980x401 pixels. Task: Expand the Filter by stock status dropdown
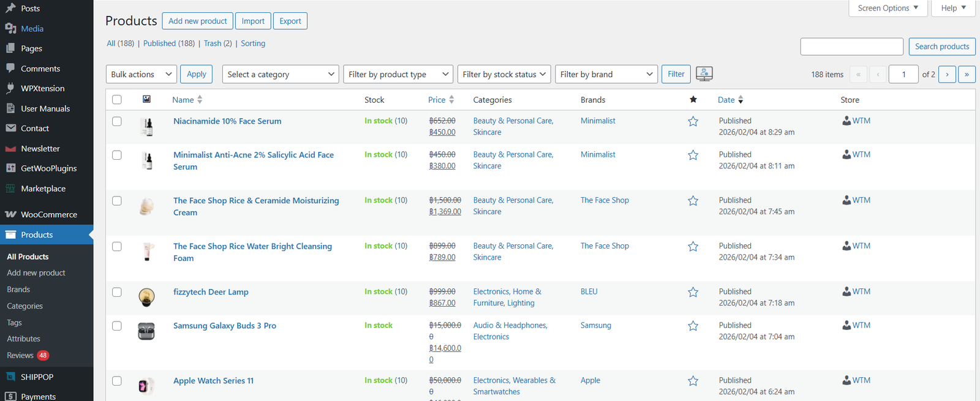[x=503, y=74]
